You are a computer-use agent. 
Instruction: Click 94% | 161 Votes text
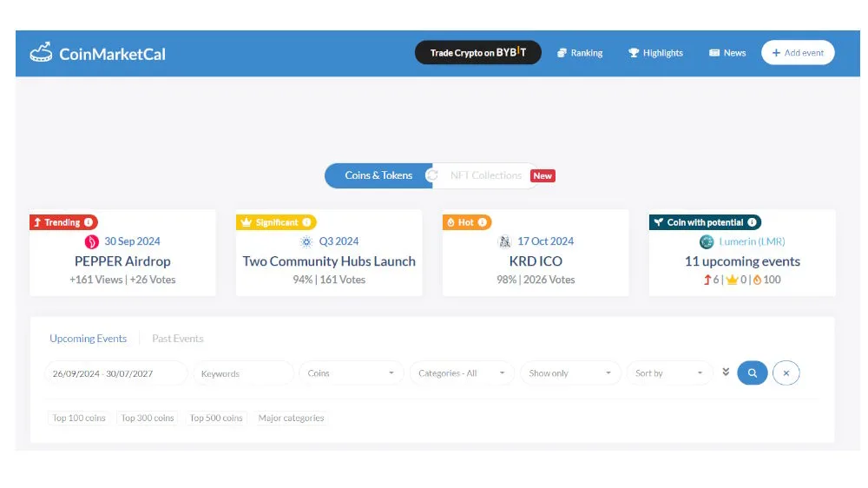tap(329, 280)
